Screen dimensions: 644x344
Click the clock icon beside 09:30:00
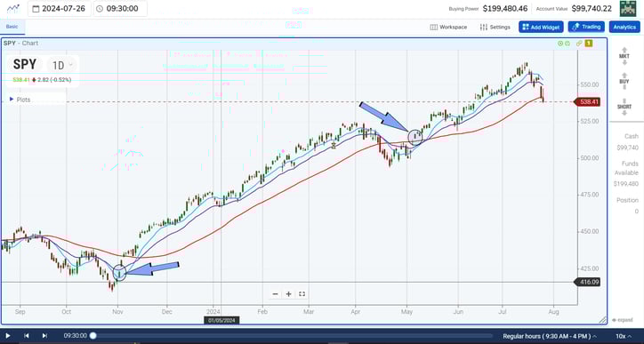99,9
